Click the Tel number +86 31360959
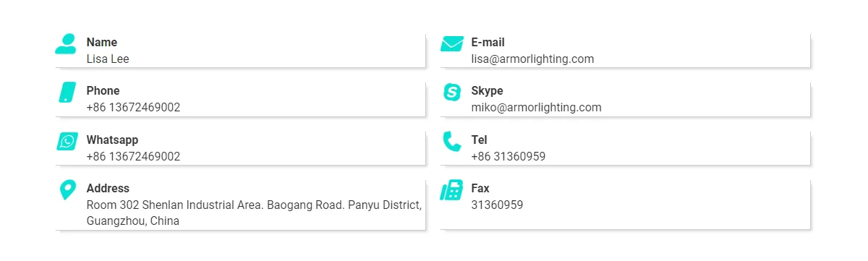Screen dimensions: 868x261 click(x=508, y=156)
